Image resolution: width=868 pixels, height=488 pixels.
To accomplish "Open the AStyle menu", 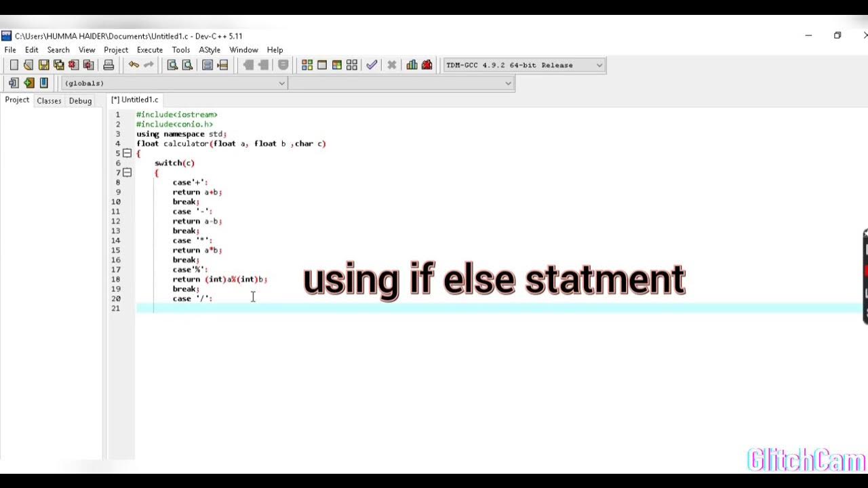I will click(x=210, y=50).
